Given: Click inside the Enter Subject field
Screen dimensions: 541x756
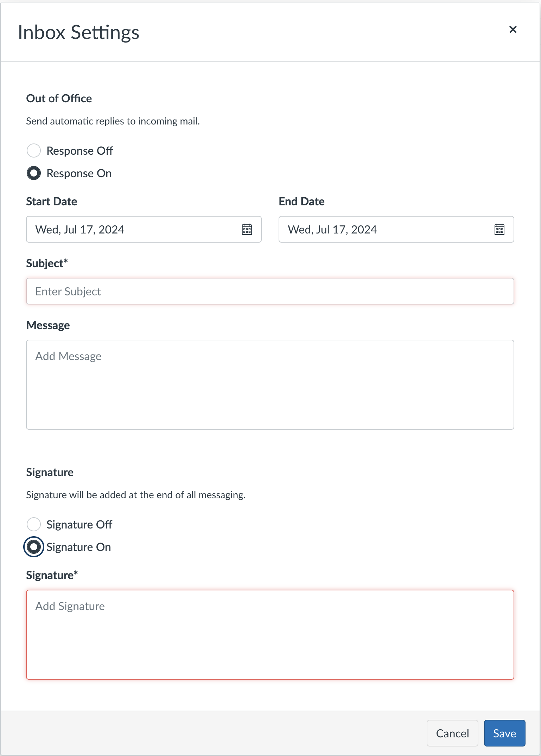Looking at the screenshot, I should tap(270, 291).
